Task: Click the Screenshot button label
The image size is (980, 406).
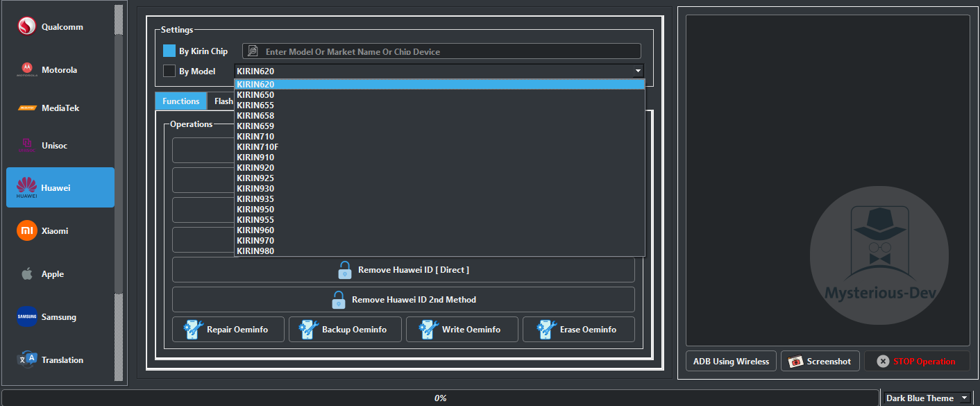Action: coord(829,362)
